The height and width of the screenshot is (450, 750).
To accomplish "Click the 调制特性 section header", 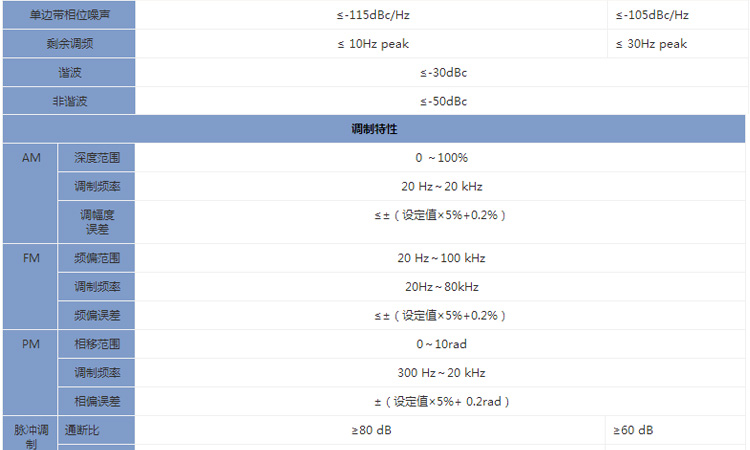I will pyautogui.click(x=375, y=129).
